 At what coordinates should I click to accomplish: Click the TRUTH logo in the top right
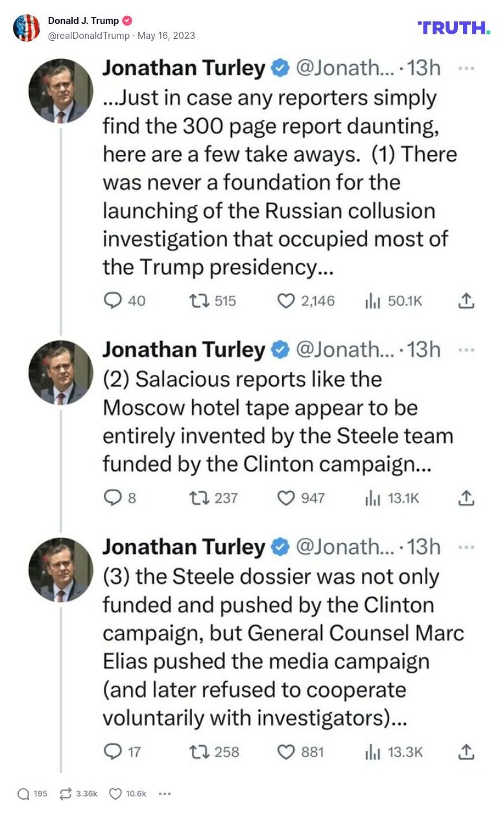click(x=454, y=27)
